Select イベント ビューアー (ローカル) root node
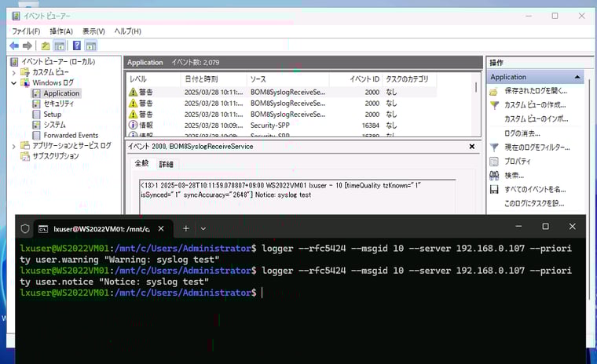The height and width of the screenshot is (364, 597). click(58, 62)
